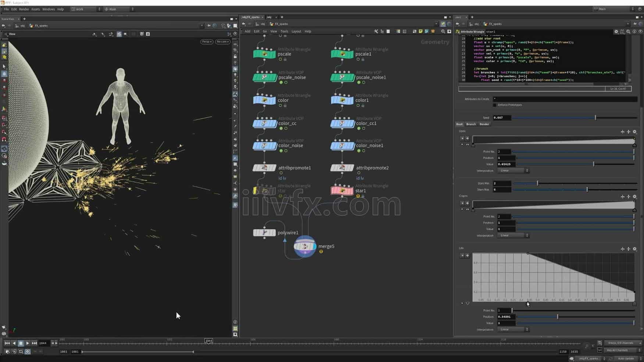Open the parameter pane info icon
The image size is (644, 362).
coord(634,32)
